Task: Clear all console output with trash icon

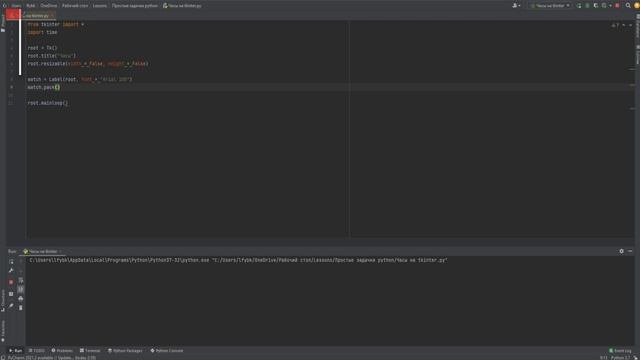Action: [x=21, y=307]
